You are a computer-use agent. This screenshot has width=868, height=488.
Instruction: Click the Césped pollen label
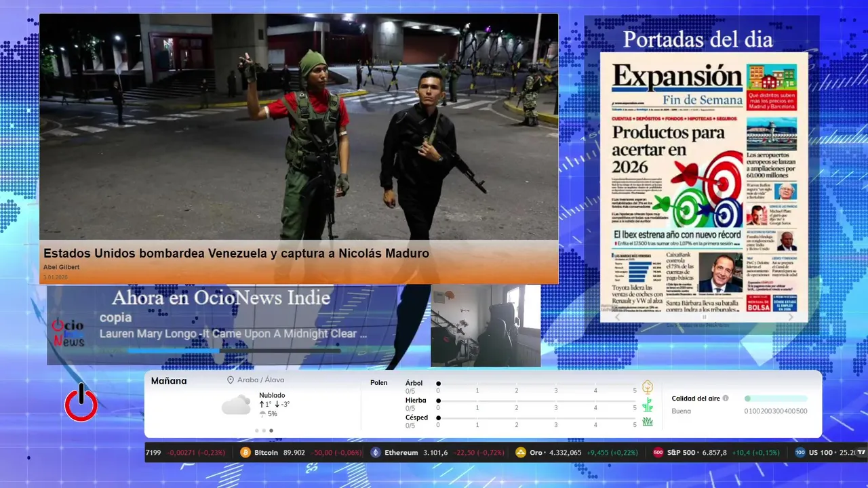tap(416, 418)
